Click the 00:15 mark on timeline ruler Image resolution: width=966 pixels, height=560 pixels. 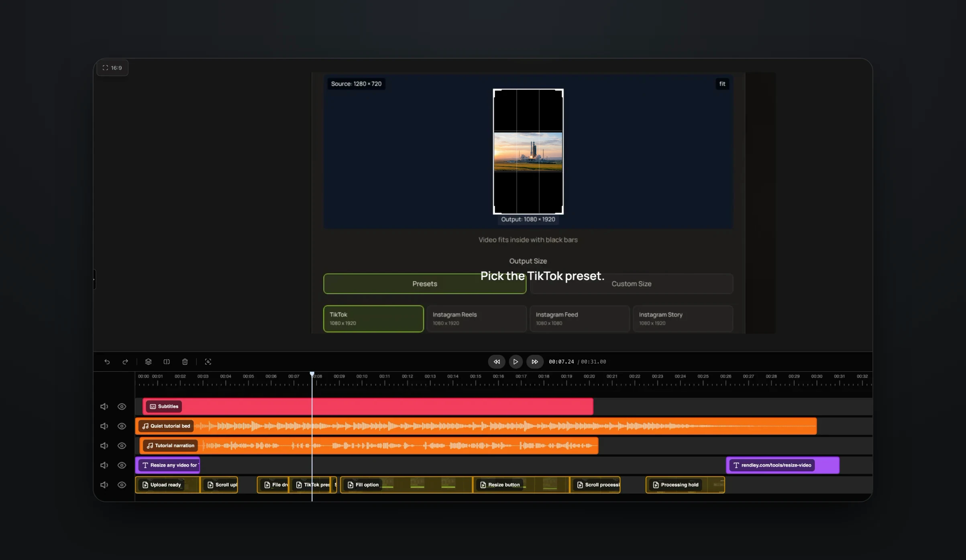[475, 377]
